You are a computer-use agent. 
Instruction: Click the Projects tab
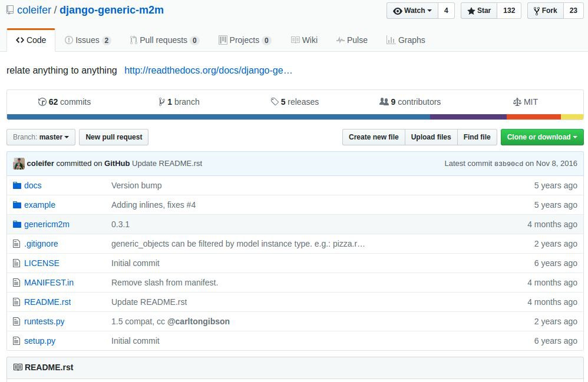(245, 40)
